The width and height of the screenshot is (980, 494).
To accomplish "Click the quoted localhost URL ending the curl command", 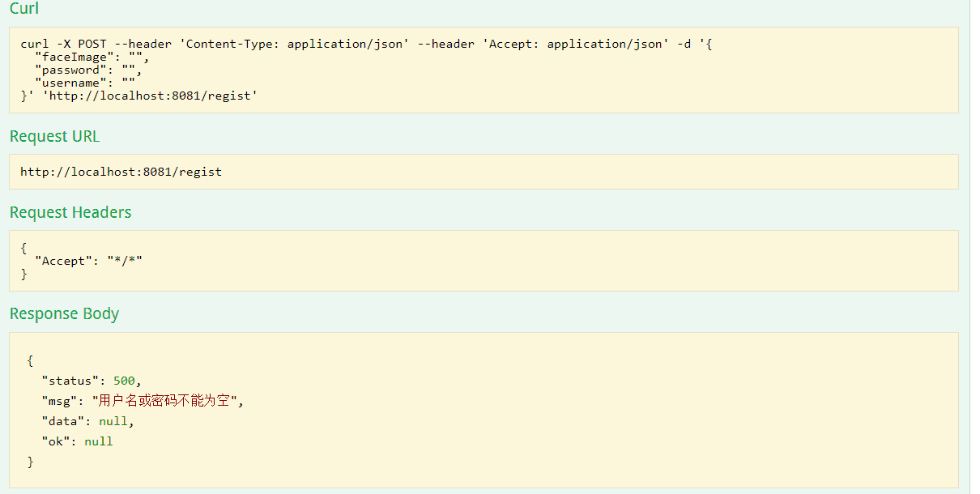I will coord(150,96).
